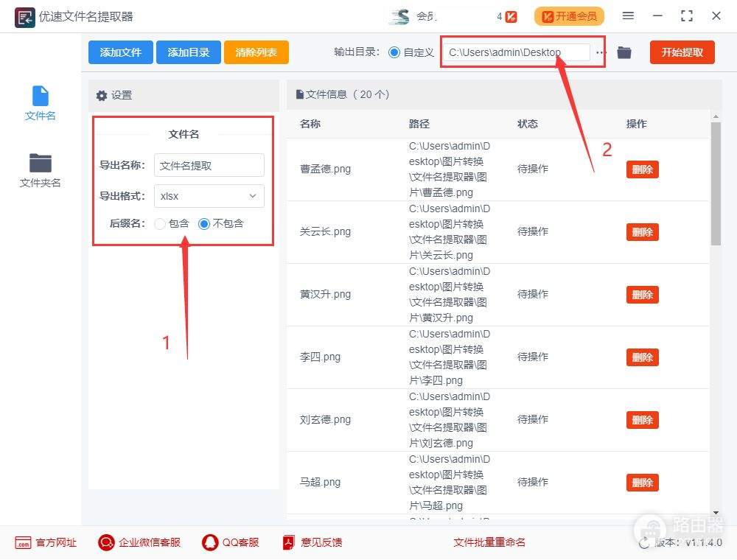
Task: Click the 文件信息 document icon
Action: (299, 94)
